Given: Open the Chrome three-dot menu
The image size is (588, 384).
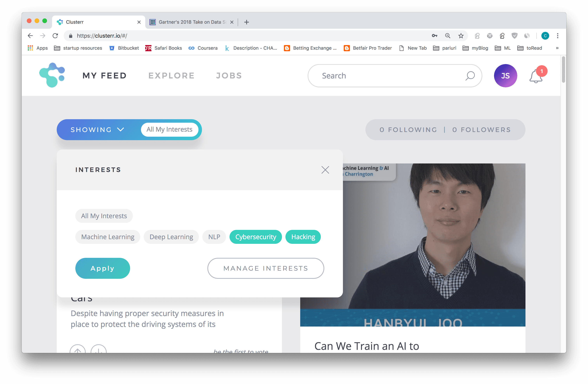Looking at the screenshot, I should point(558,36).
